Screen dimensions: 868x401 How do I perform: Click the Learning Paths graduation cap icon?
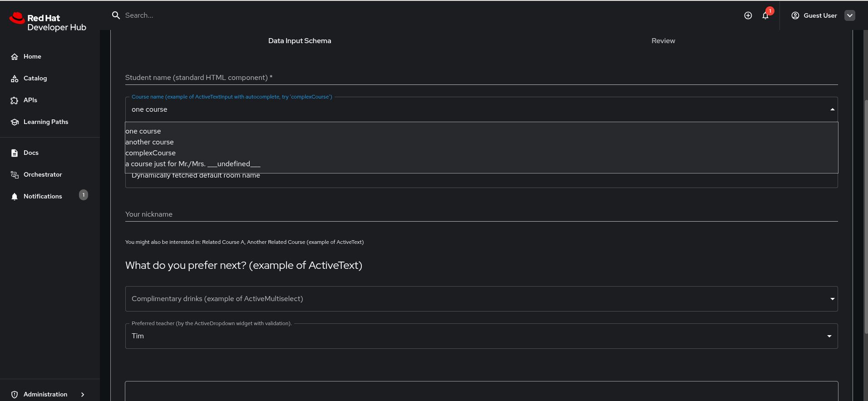point(15,122)
